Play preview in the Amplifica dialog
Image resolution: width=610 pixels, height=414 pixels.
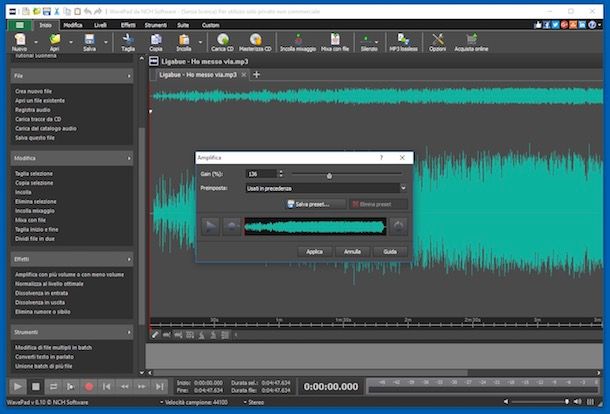[x=210, y=226]
